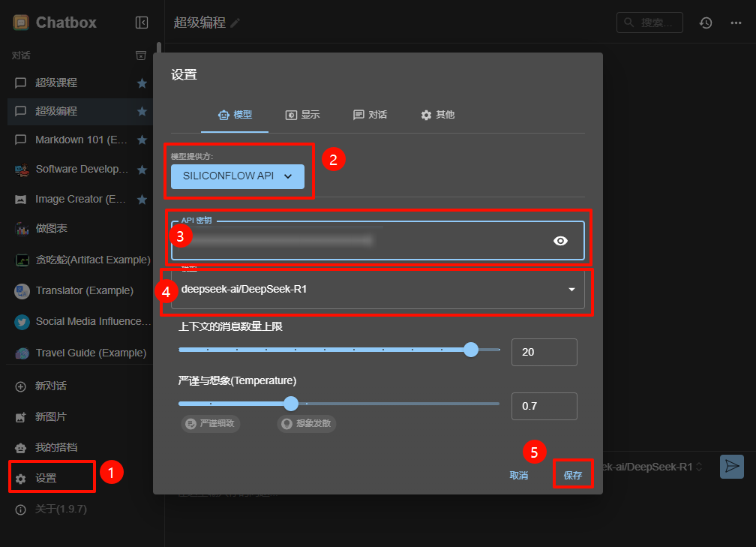Viewport: 756px width, 547px height.
Task: Click the API 密钥 input field
Action: pyautogui.click(x=360, y=241)
